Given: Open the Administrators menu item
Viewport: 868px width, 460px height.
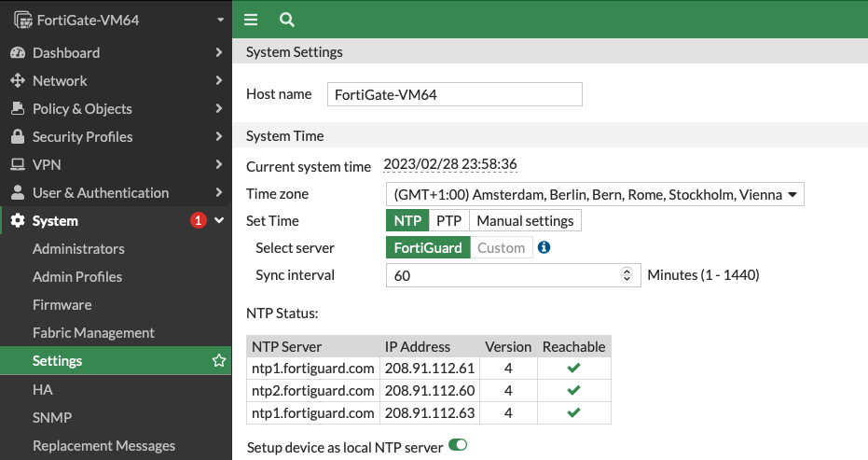Looking at the screenshot, I should 78,249.
